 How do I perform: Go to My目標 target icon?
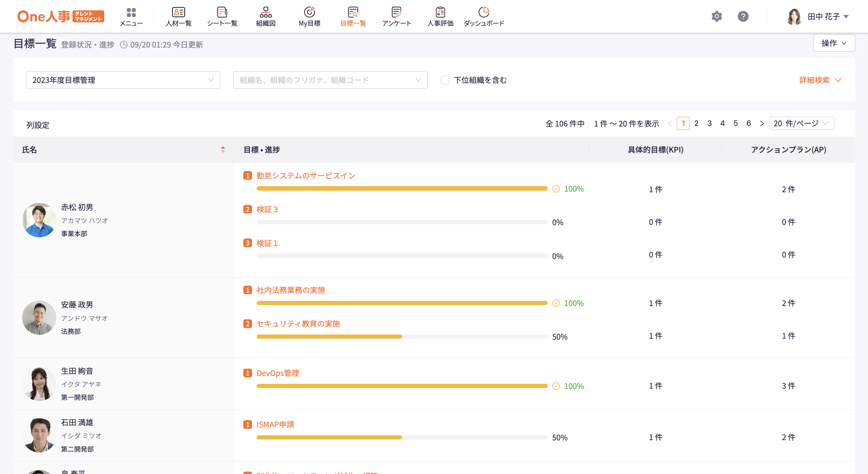click(309, 13)
